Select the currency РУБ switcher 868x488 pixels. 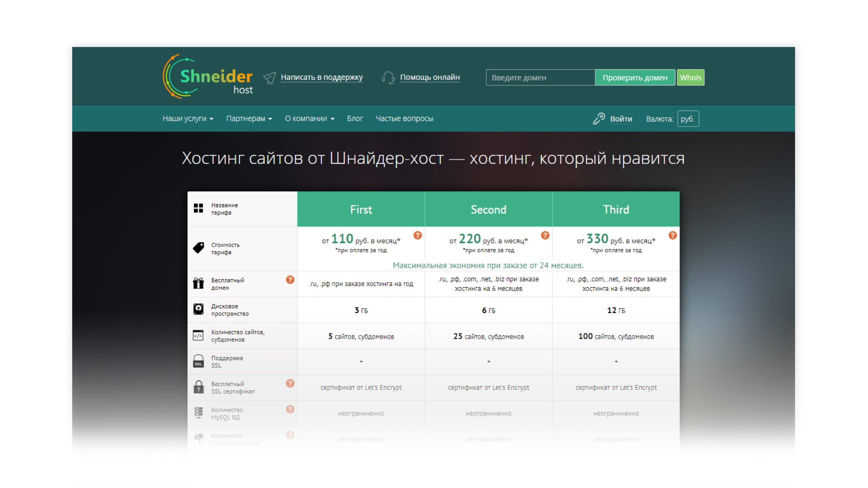(x=689, y=118)
